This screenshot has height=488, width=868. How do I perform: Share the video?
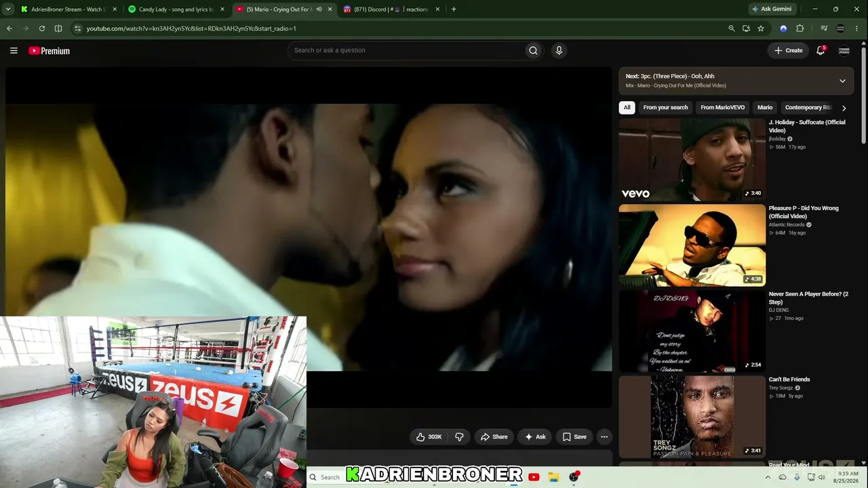click(x=494, y=437)
